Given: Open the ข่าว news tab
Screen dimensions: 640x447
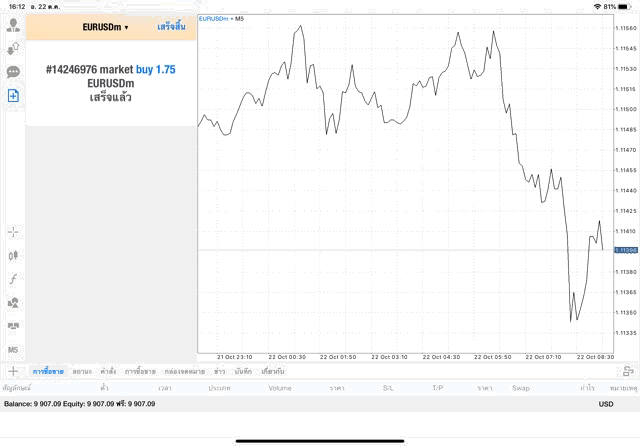Looking at the screenshot, I should [219, 371].
